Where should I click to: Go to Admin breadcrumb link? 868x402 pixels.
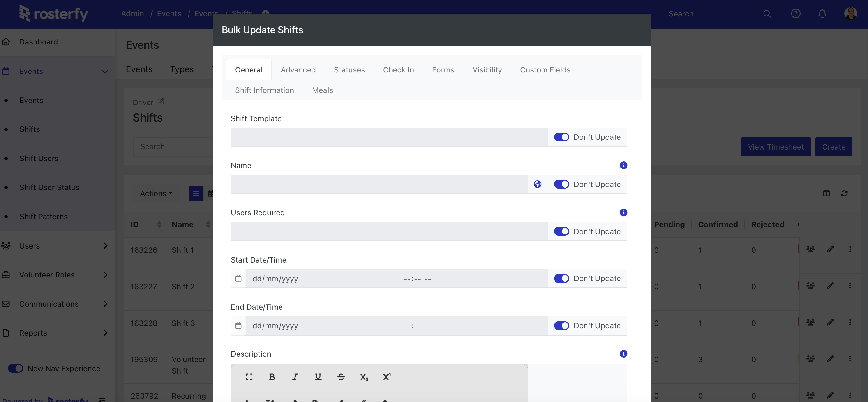(132, 13)
